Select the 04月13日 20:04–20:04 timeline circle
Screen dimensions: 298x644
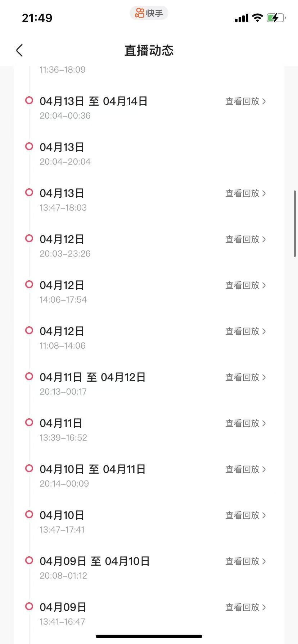click(29, 146)
